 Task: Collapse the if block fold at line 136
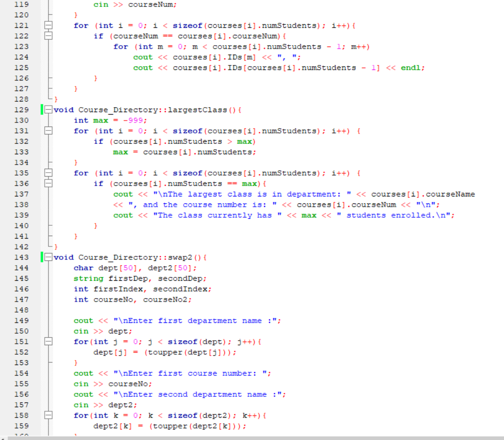click(48, 184)
